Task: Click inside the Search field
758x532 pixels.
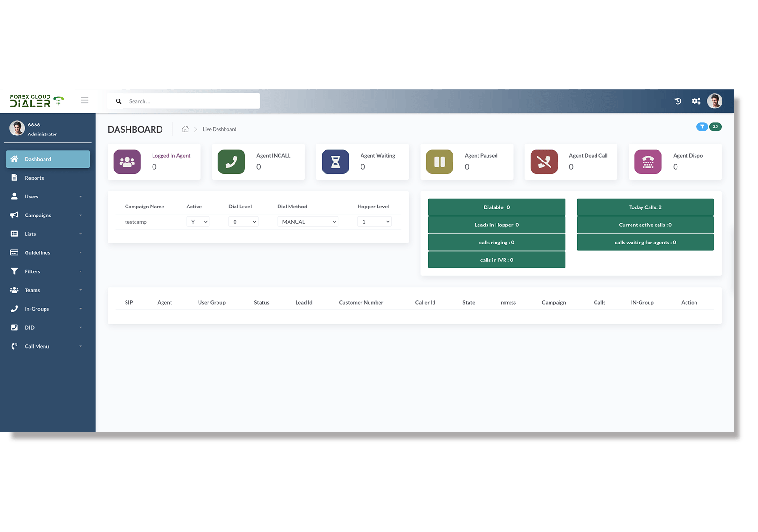Action: click(x=189, y=101)
